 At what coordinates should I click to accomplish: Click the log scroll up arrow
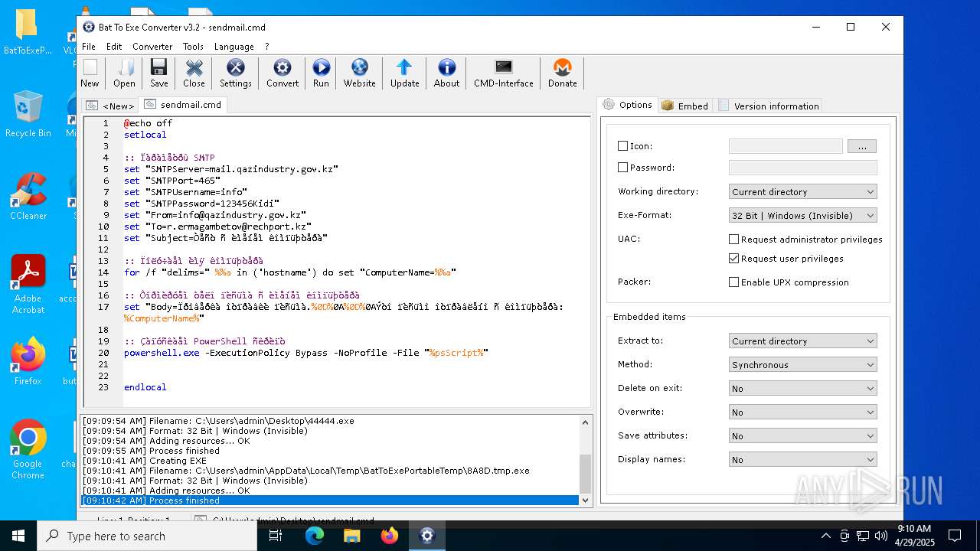pos(586,421)
